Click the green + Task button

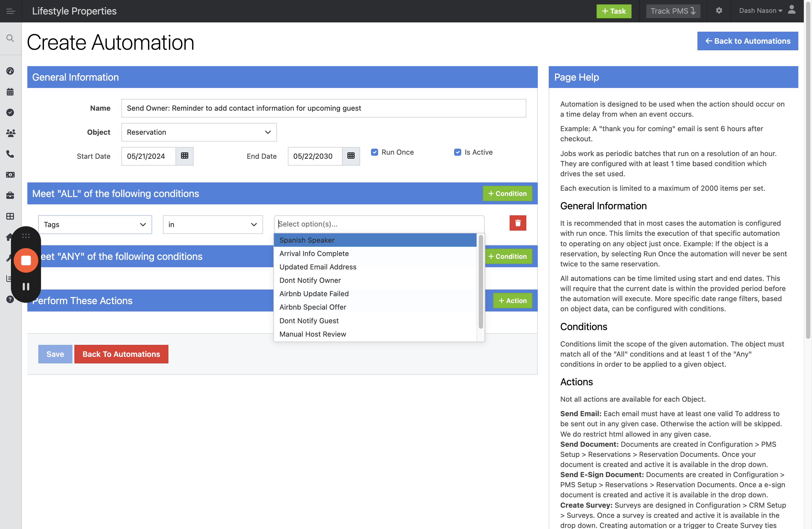pos(614,11)
